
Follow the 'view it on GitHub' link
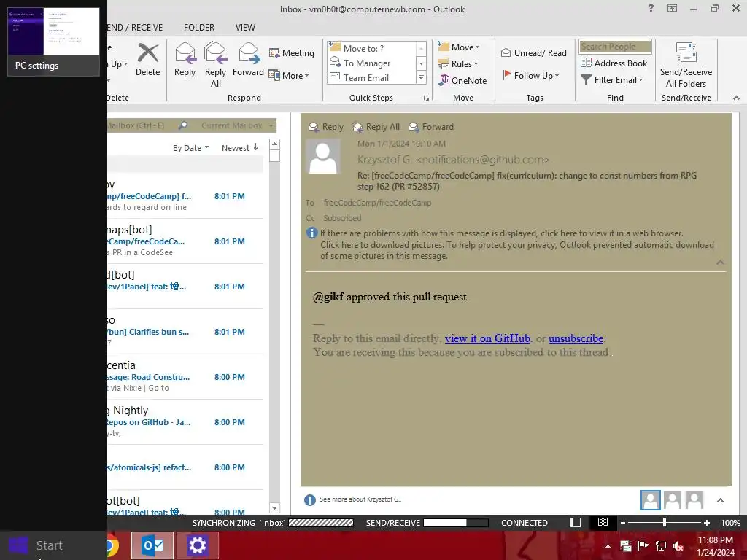[487, 338]
